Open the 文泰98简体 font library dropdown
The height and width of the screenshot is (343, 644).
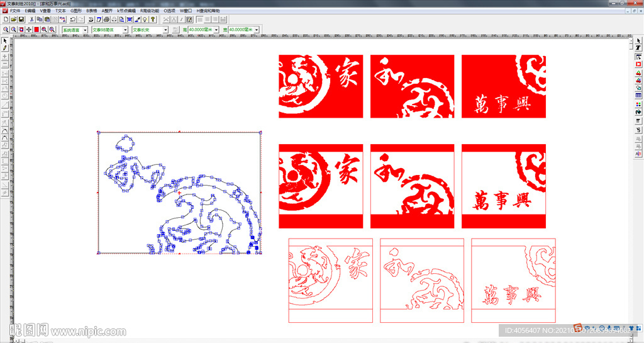pyautogui.click(x=125, y=30)
